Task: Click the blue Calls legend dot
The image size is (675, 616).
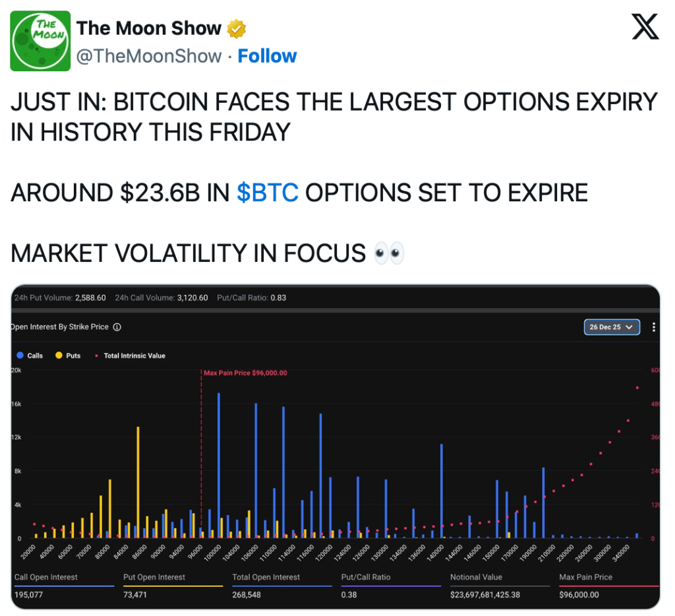Action: pos(19,355)
